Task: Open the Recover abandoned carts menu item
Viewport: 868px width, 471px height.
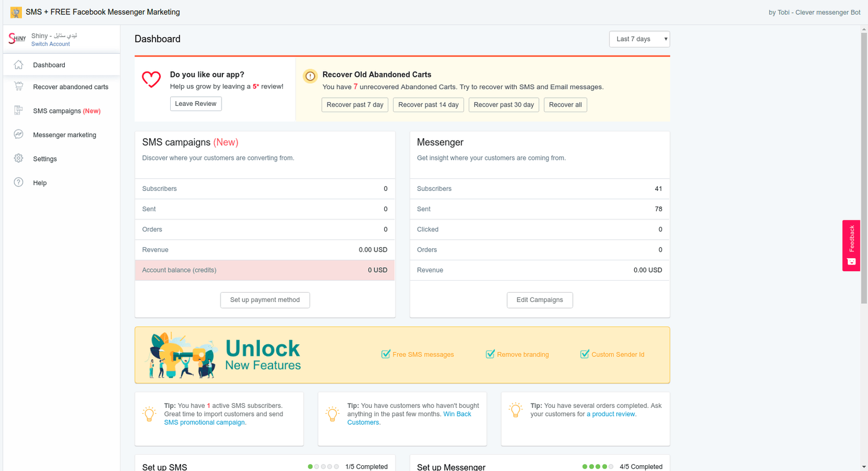Action: click(71, 87)
